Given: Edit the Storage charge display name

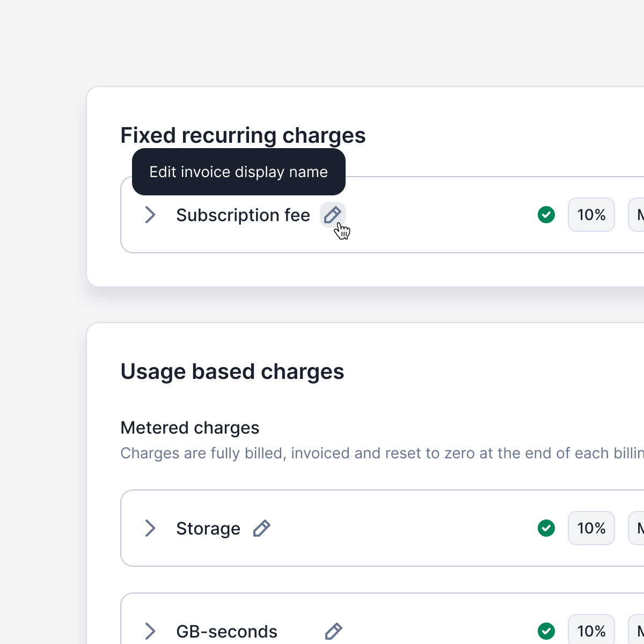Looking at the screenshot, I should (x=261, y=529).
